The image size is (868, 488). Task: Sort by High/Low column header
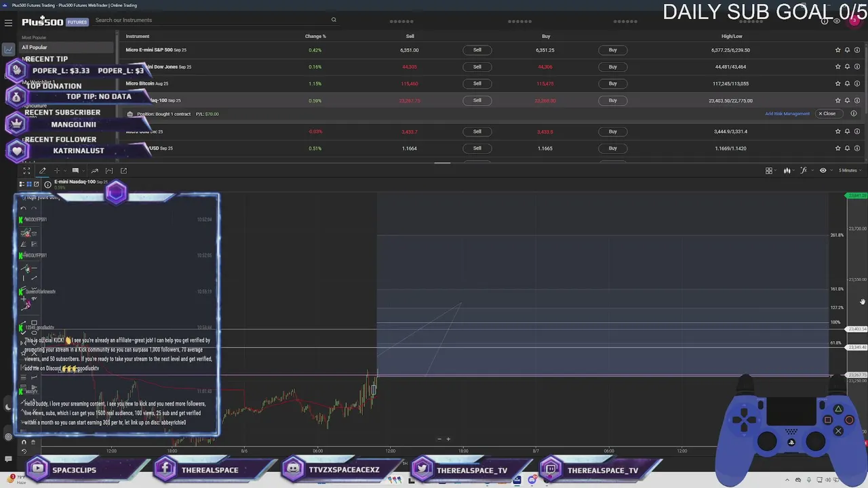pos(732,36)
